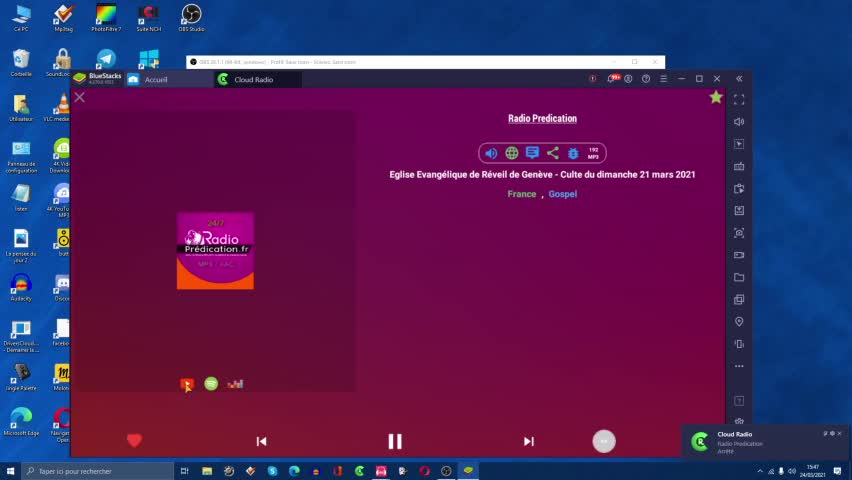
Task: Click BlueStacks sidebar volume icon
Action: pyautogui.click(x=739, y=122)
